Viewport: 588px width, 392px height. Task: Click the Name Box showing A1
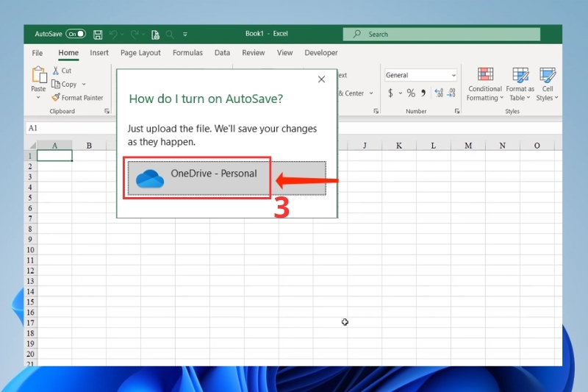(x=71, y=128)
